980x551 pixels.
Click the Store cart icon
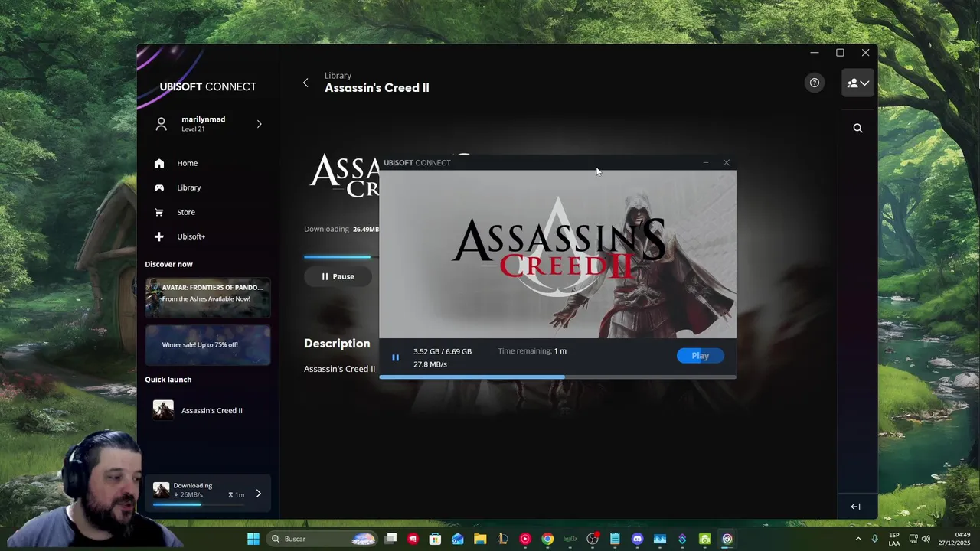pyautogui.click(x=159, y=212)
